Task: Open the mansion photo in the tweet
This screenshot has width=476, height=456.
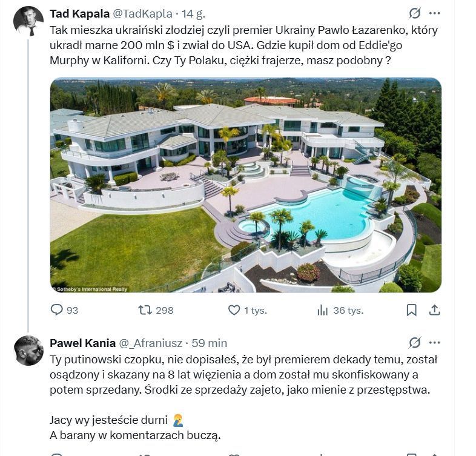Action: point(245,185)
